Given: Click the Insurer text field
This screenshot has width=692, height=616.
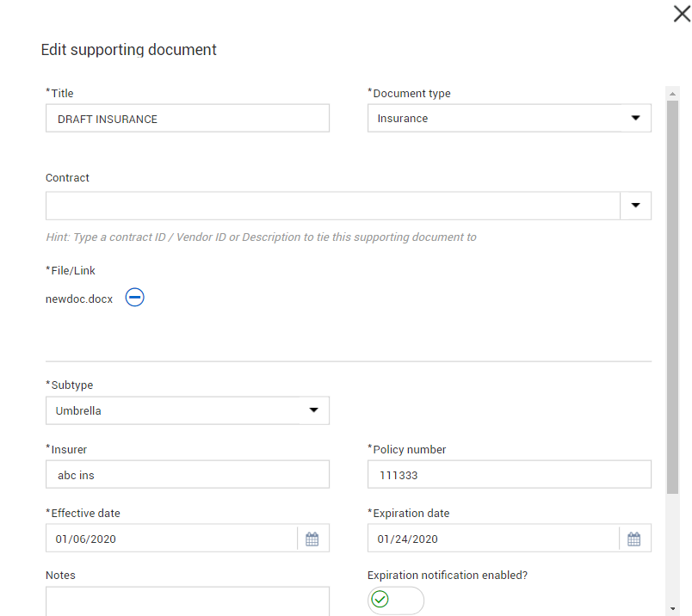Looking at the screenshot, I should (188, 475).
